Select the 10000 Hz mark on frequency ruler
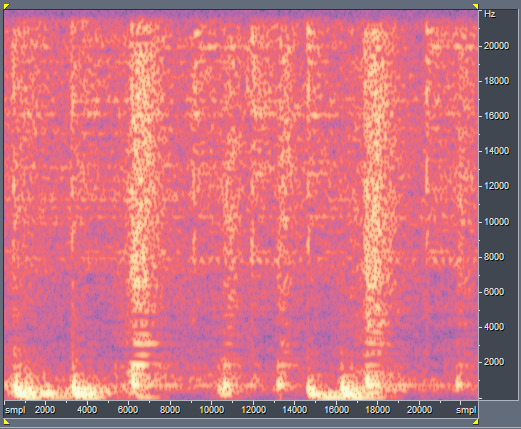The image size is (521, 429). coord(496,222)
